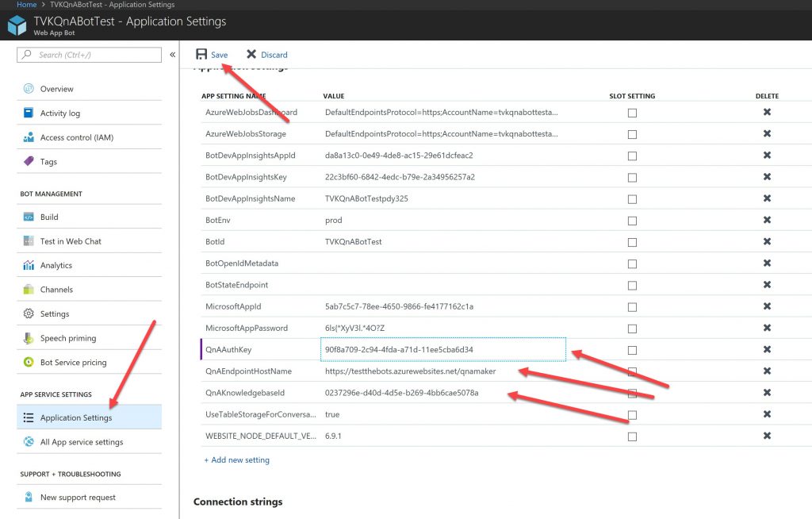Enable slot setting for AzureWebJobsDashboard

632,113
